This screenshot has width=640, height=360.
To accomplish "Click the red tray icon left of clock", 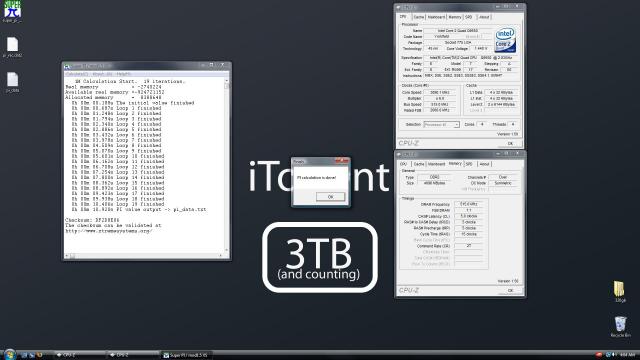I will [x=599, y=355].
